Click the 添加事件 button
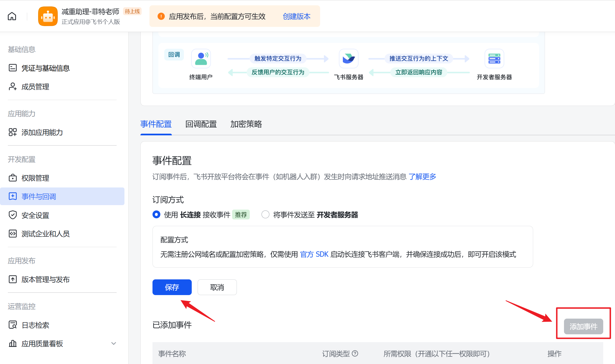Viewport: 615px width, 364px height. click(583, 326)
